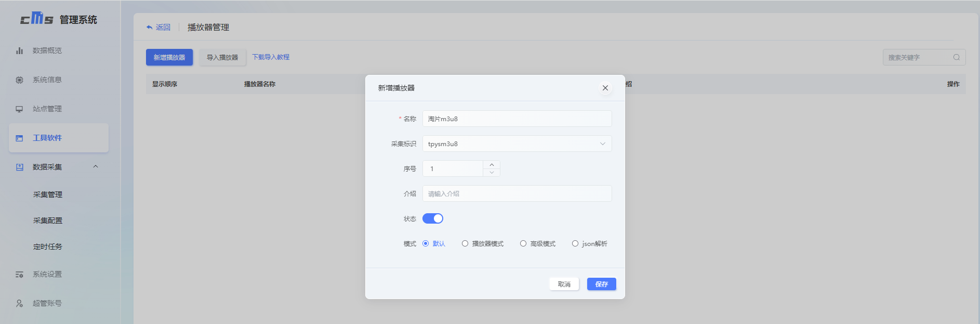Click the 系统信息 chip icon

click(19, 80)
